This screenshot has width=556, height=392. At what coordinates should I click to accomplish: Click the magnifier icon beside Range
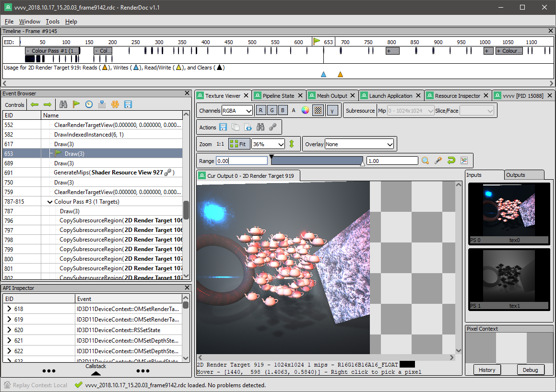pos(426,161)
